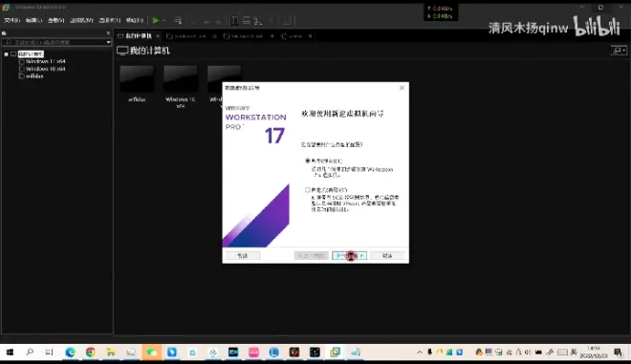Show hidden system tray icons chevron
Screen dimensions: 631x364
point(420,353)
